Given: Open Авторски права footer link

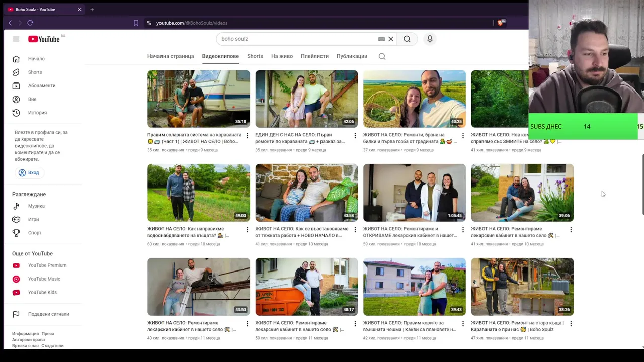Looking at the screenshot, I should tap(28, 340).
